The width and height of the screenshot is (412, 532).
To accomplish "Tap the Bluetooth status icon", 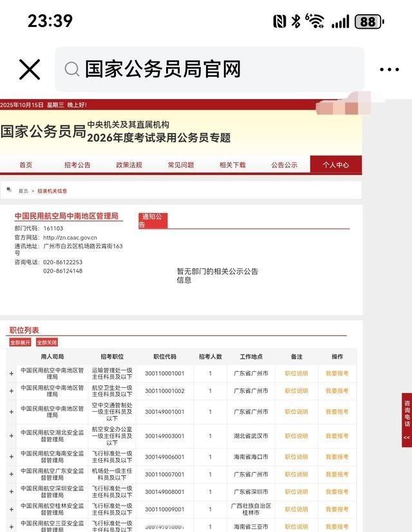I will click(x=296, y=22).
